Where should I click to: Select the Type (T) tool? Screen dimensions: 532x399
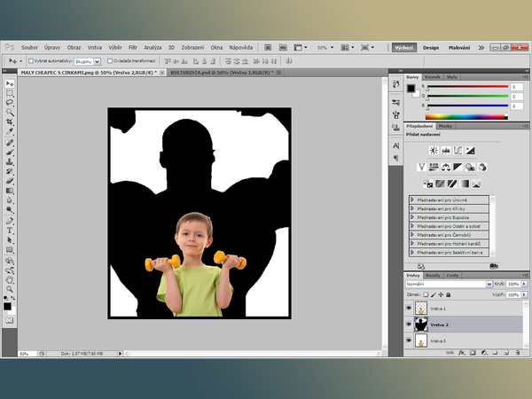pyautogui.click(x=10, y=230)
